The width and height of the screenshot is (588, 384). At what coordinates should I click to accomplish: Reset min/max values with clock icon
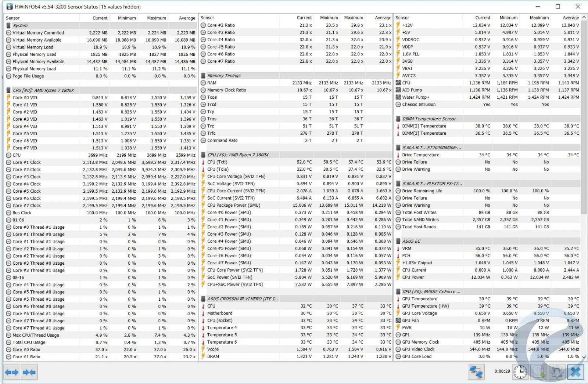tap(520, 372)
